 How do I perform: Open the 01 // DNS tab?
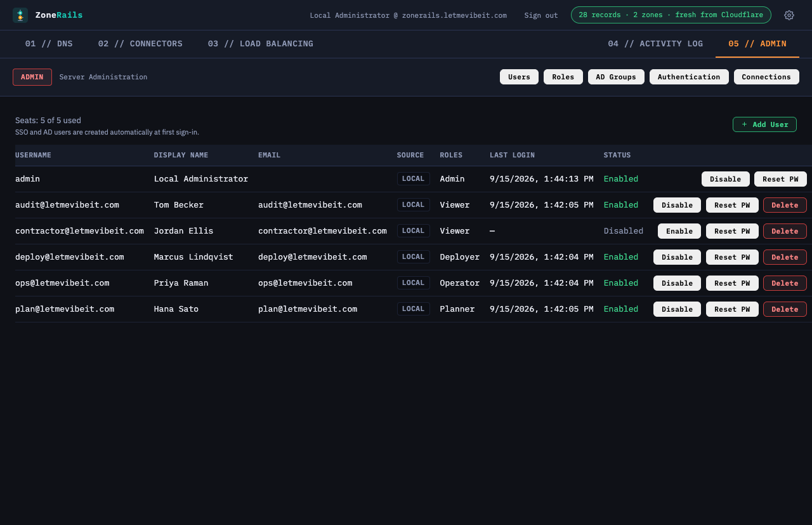point(49,44)
